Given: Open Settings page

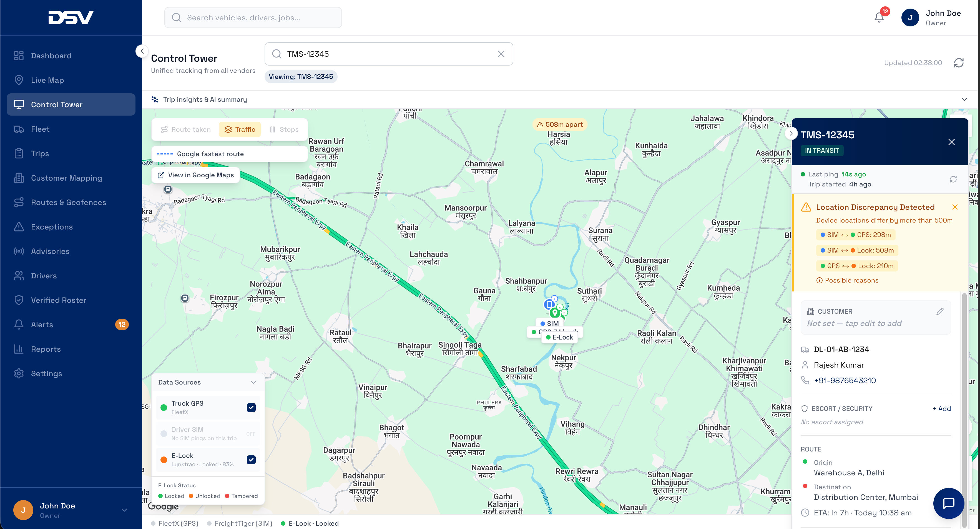Looking at the screenshot, I should 71,373.
